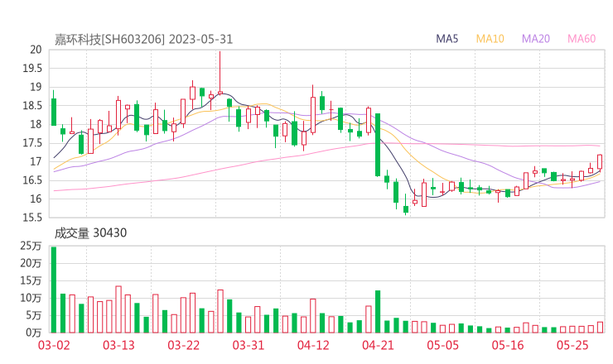Image resolution: width=613 pixels, height=364 pixels.
Task: Select the candlestick with the long wick near 20
Action: click(x=220, y=73)
